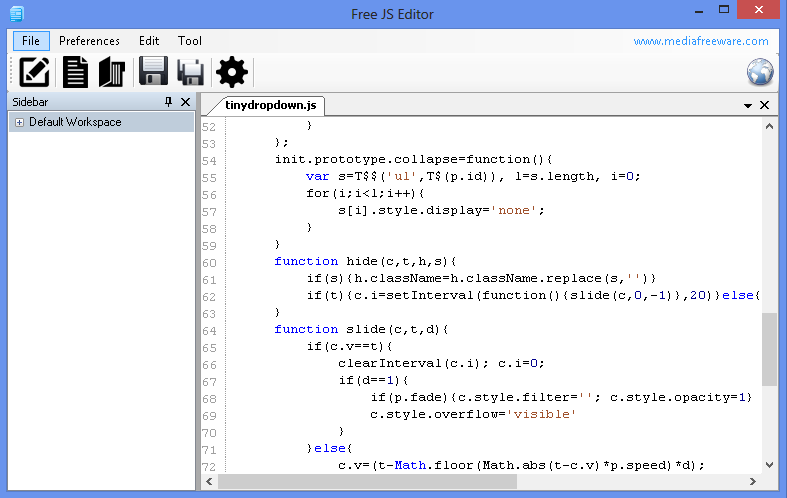Switch to the tinydropdown.js tab
The image size is (787, 498).
[x=271, y=105]
